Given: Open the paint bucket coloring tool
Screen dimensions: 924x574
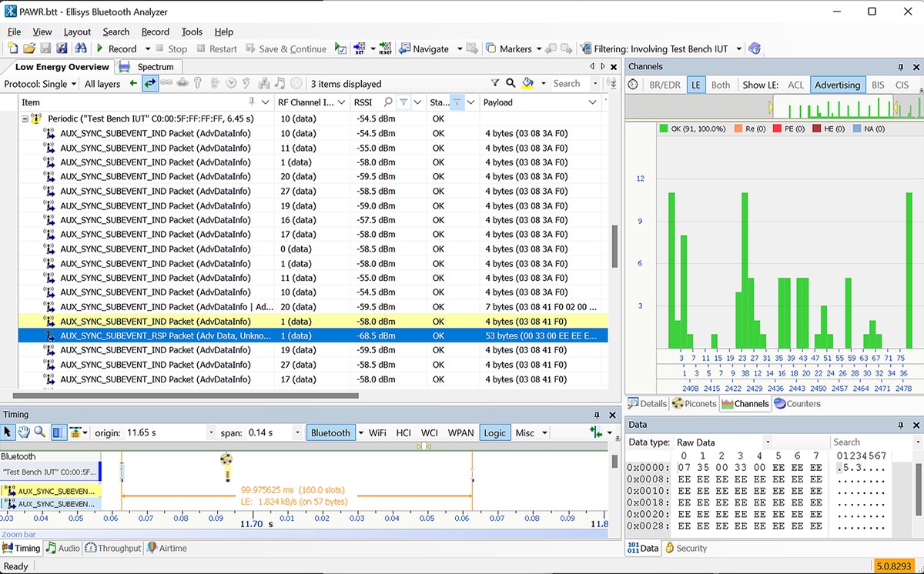Looking at the screenshot, I should click(x=527, y=83).
